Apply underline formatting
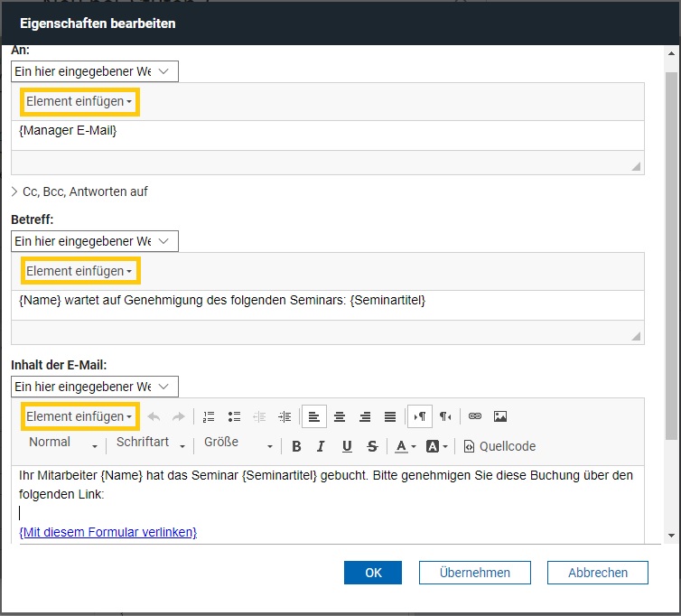This screenshot has width=681, height=616. (347, 446)
